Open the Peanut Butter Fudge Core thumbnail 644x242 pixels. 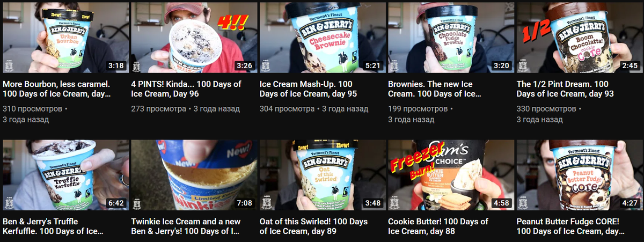580,175
